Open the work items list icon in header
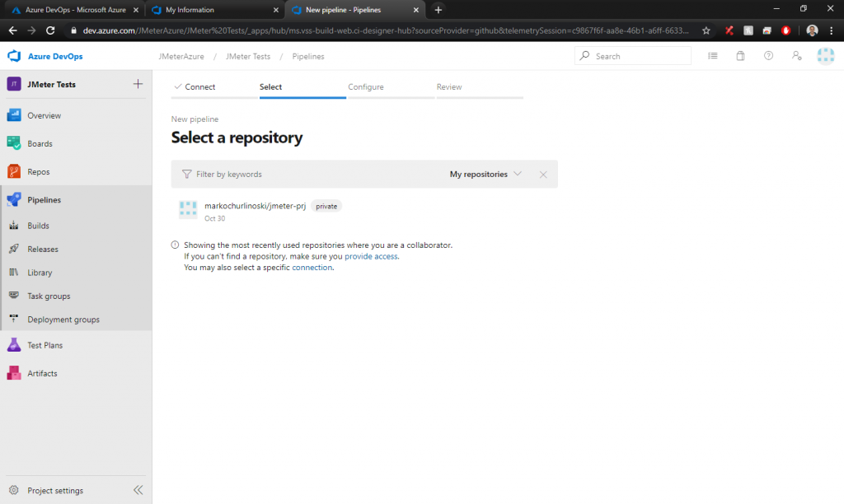844x504 pixels. pyautogui.click(x=713, y=55)
